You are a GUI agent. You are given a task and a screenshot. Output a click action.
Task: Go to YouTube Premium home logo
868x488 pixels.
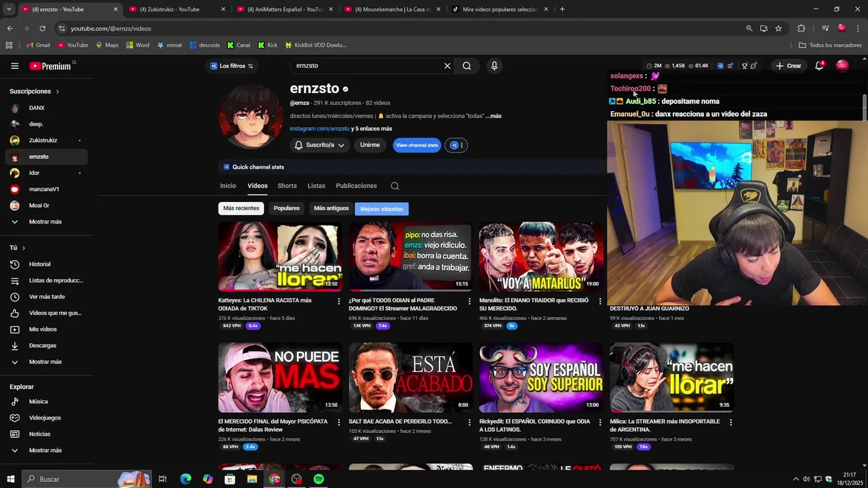tap(50, 66)
